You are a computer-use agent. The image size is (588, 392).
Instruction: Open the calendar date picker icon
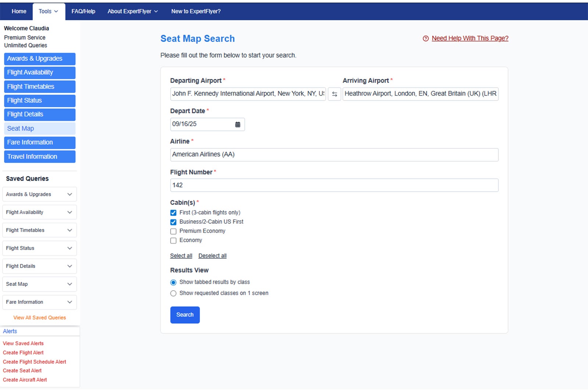[x=237, y=125]
